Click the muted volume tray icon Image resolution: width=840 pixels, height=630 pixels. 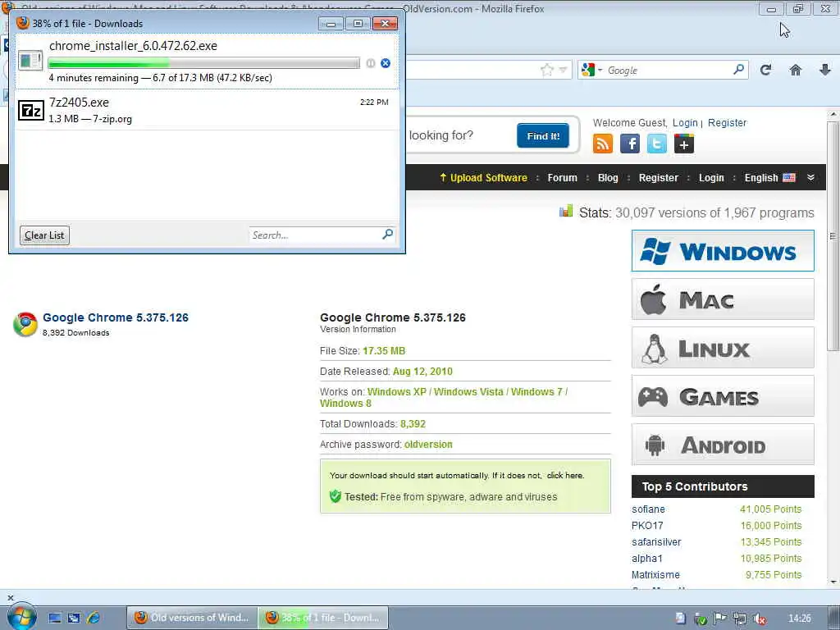760,619
